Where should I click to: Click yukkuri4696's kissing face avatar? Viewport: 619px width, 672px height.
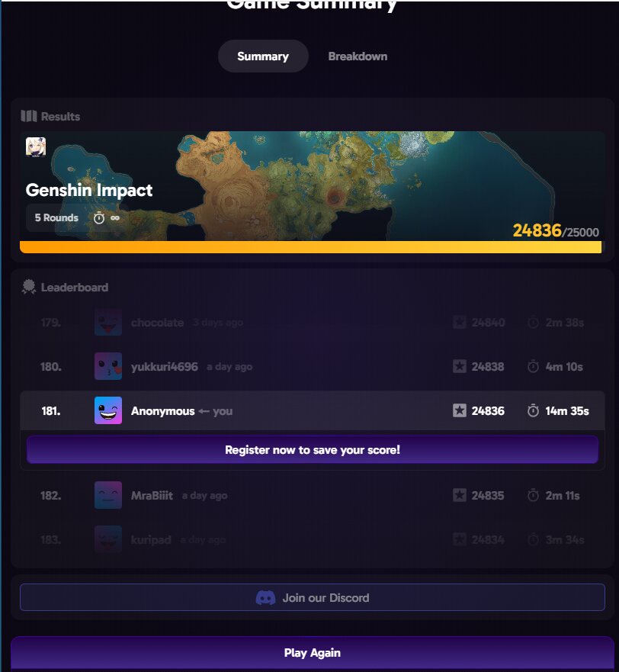[108, 366]
